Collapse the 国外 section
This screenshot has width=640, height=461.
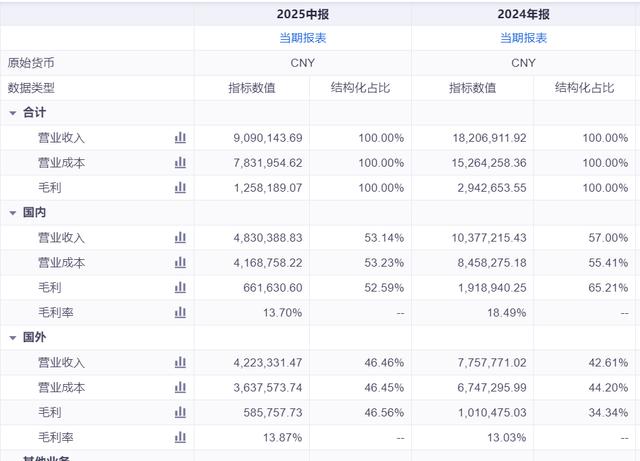13,338
